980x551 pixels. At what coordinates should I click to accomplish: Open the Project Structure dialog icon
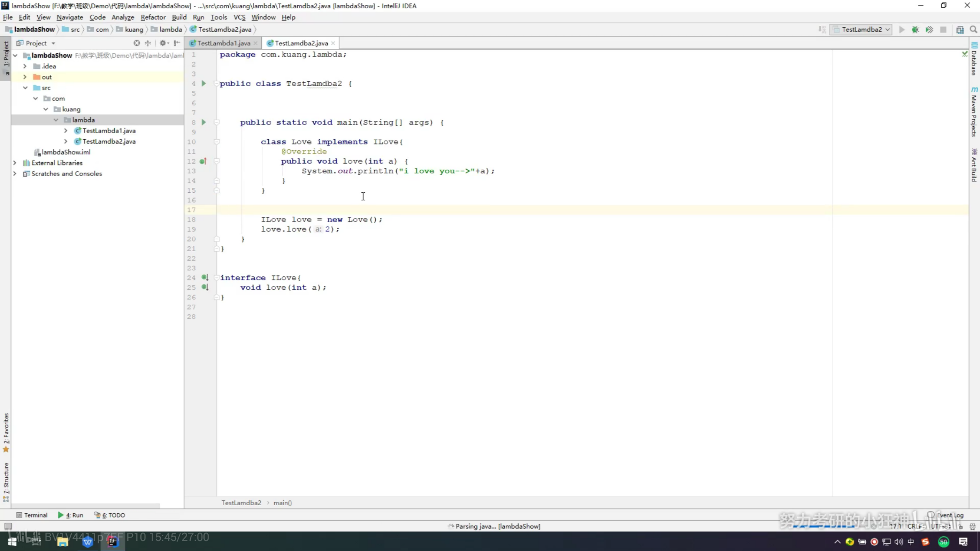tap(960, 30)
